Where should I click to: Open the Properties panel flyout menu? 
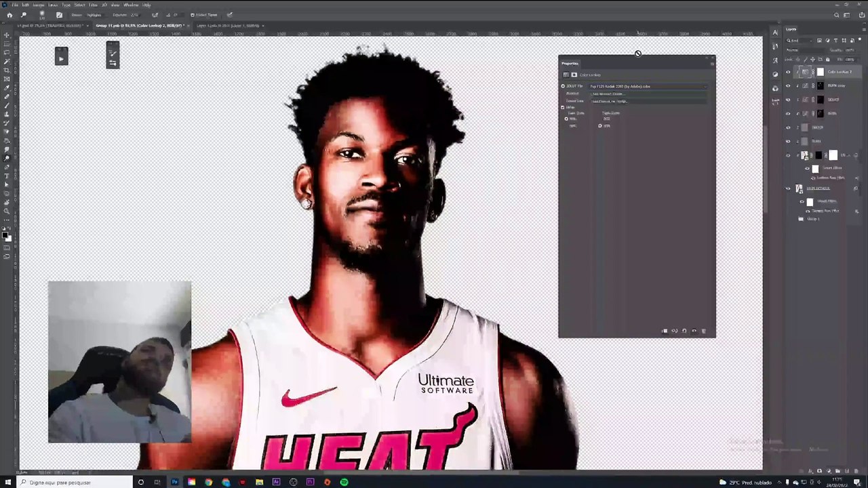[x=712, y=64]
